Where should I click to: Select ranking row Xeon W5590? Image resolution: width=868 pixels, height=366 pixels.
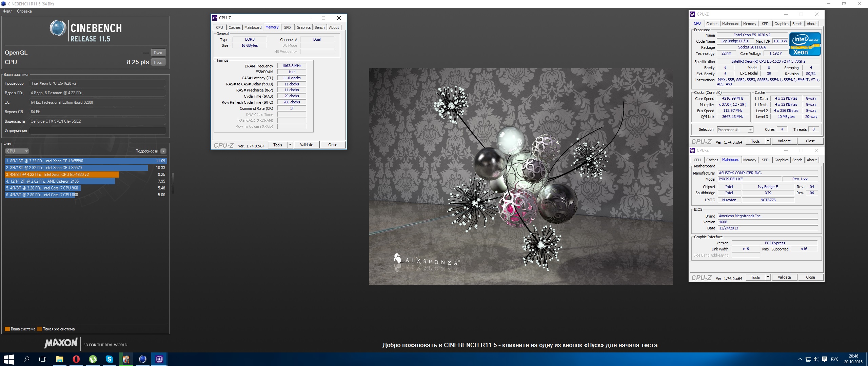pos(85,161)
